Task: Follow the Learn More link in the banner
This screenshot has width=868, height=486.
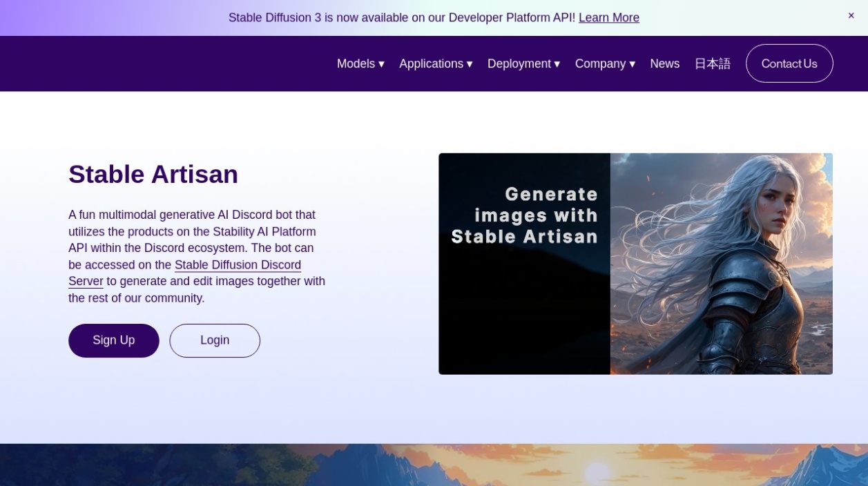Action: tap(608, 17)
